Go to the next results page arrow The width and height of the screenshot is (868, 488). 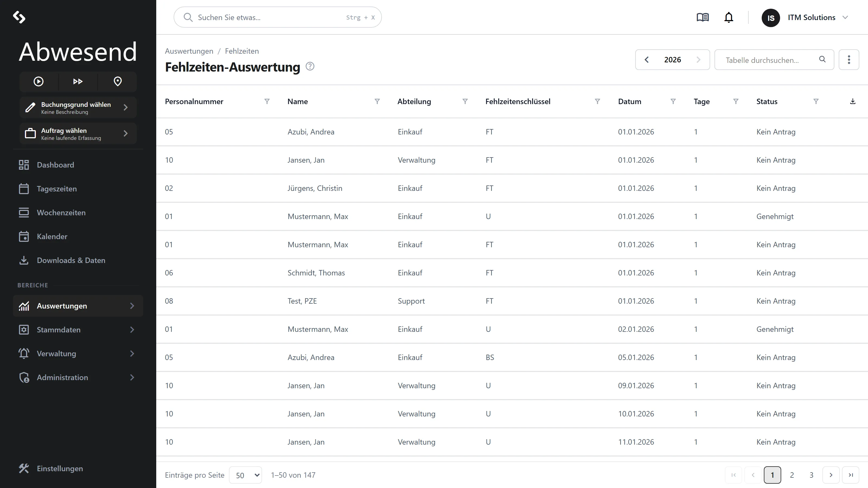click(831, 475)
